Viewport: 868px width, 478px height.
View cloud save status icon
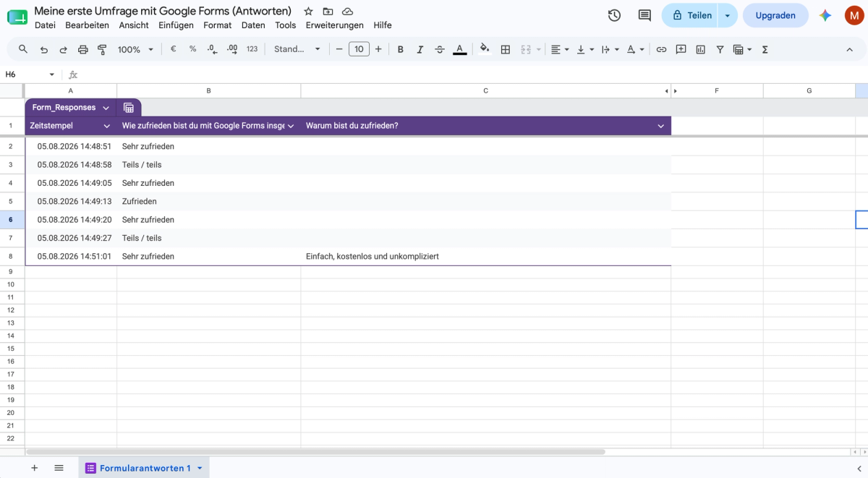tap(348, 12)
